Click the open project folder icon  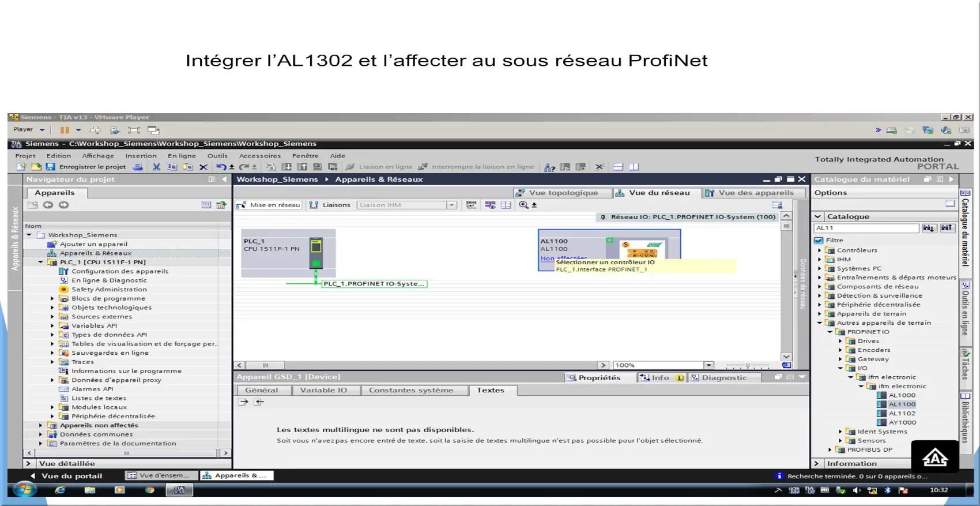point(36,167)
